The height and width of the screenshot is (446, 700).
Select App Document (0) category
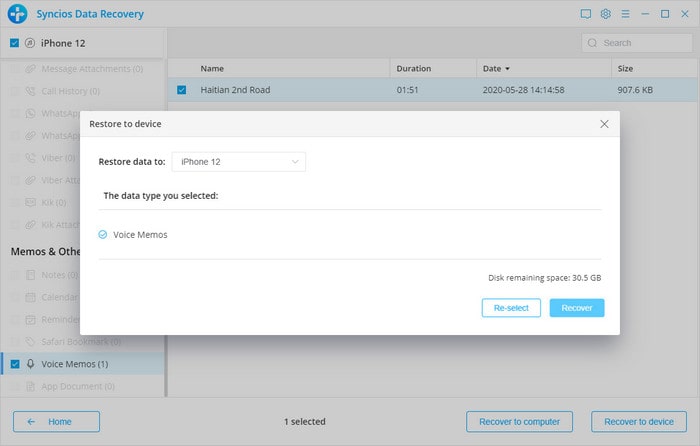83,386
